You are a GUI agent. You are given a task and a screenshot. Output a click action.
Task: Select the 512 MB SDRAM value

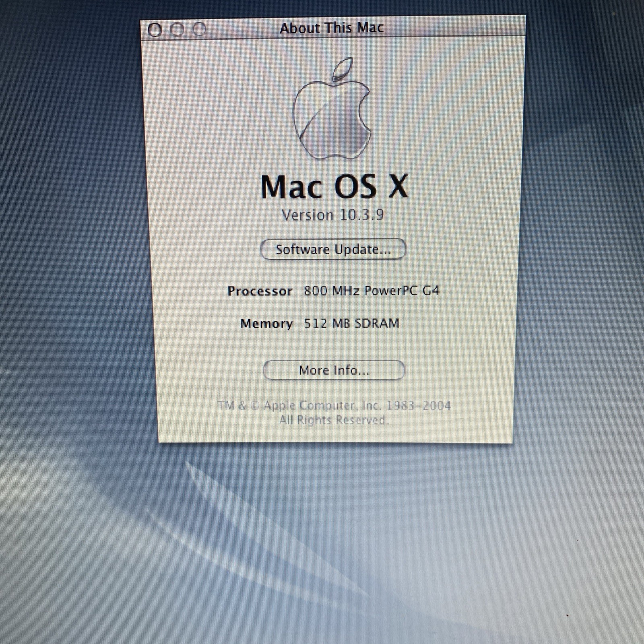tap(351, 323)
